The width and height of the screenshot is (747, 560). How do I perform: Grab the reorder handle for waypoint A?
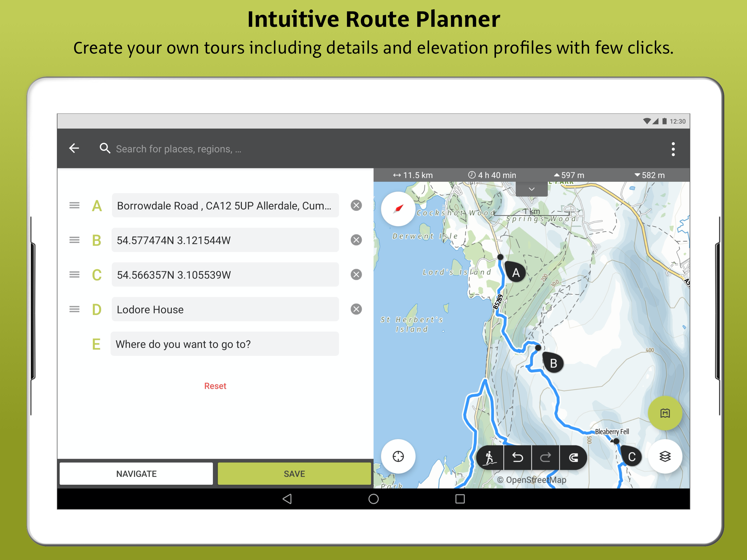[x=74, y=205]
